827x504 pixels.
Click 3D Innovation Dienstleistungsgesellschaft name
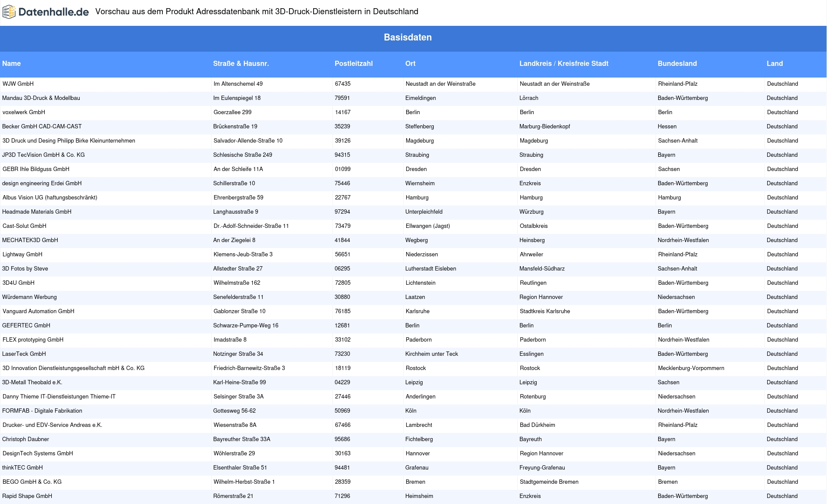[x=74, y=368]
